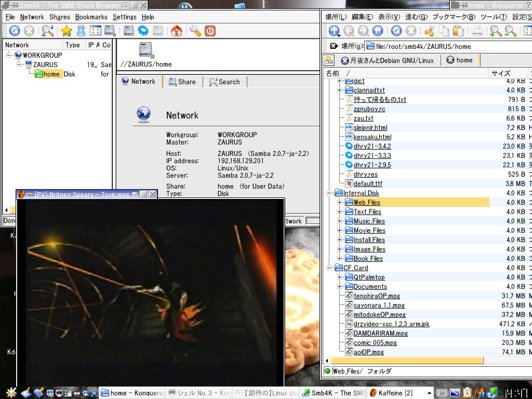Click the blue gear synchronize icon in Smb4K

pyautogui.click(x=143, y=31)
